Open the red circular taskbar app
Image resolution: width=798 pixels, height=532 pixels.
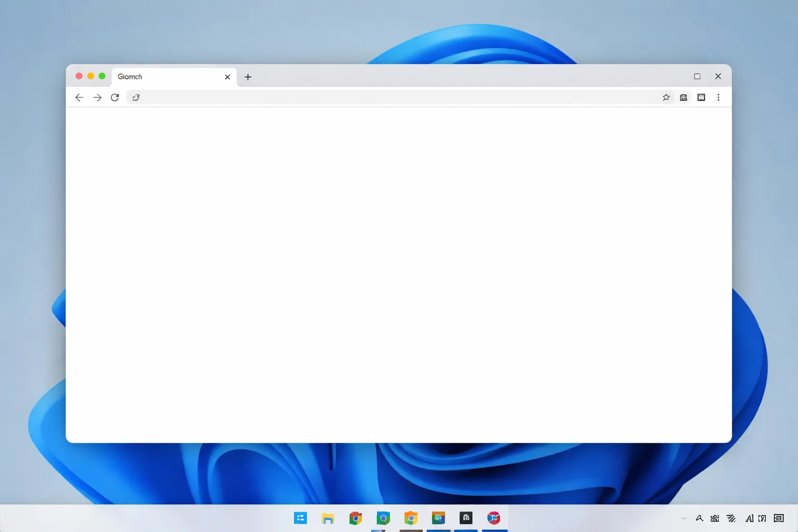(x=494, y=518)
